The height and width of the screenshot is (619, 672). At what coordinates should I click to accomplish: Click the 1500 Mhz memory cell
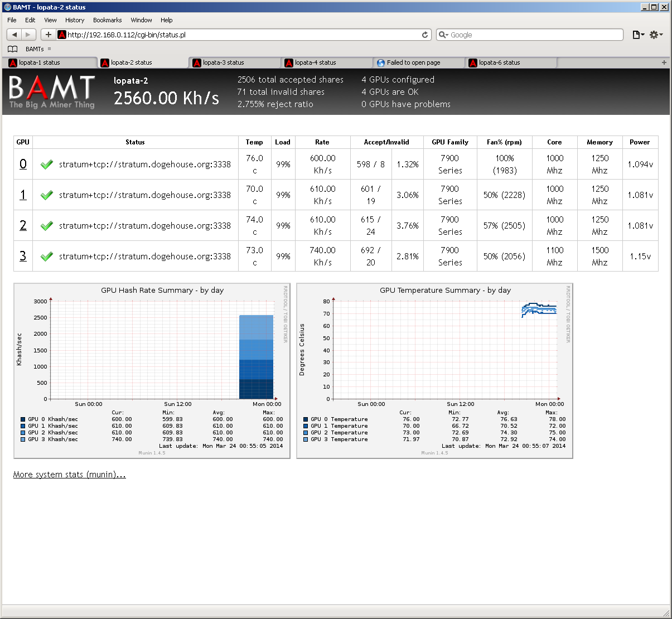pyautogui.click(x=600, y=257)
